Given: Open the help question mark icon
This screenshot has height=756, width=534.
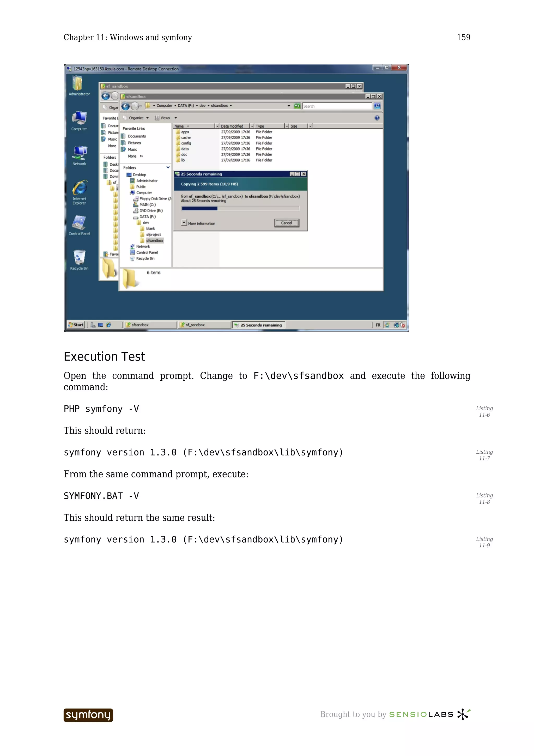Looking at the screenshot, I should point(377,118).
